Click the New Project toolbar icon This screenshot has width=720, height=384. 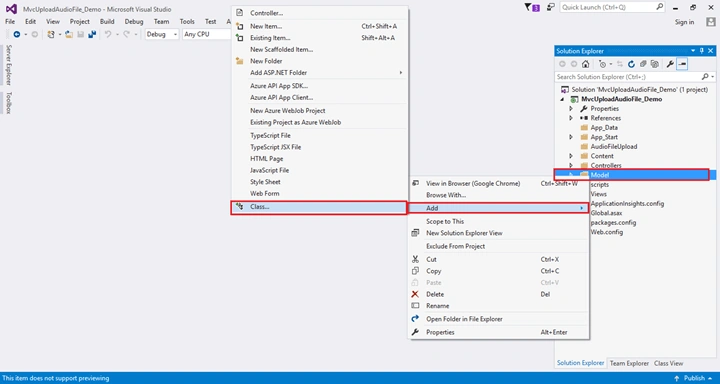51,34
